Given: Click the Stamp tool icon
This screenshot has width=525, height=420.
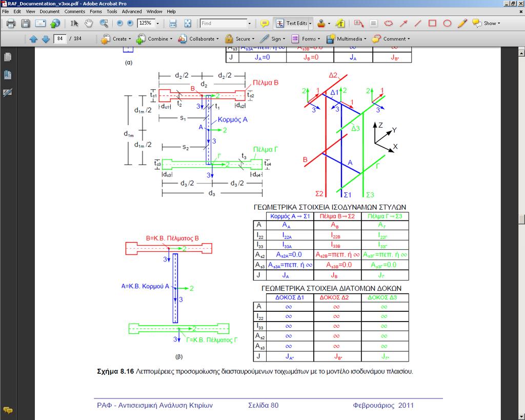Looking at the screenshot, I should pyautogui.click(x=321, y=23).
